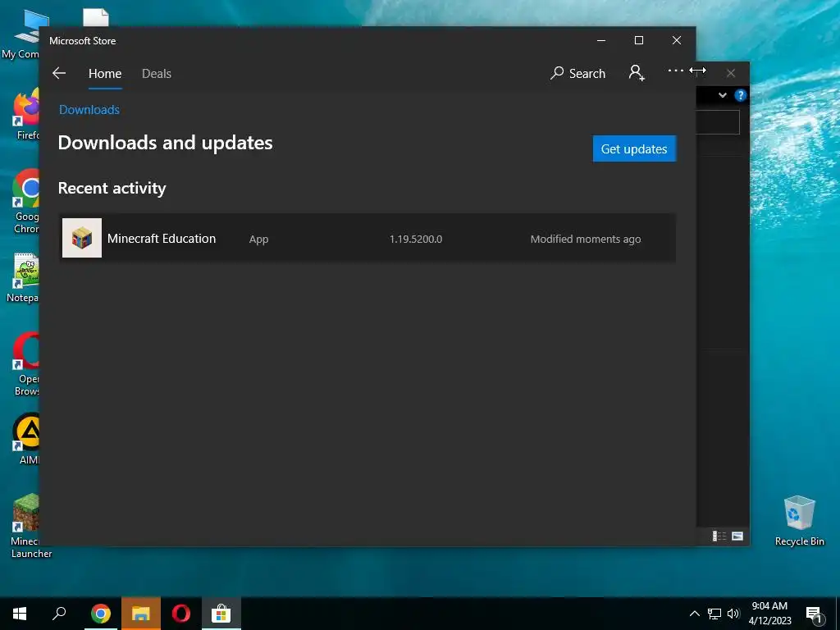Close the background window behind the Store
Image resolution: width=840 pixels, height=630 pixels.
point(731,73)
